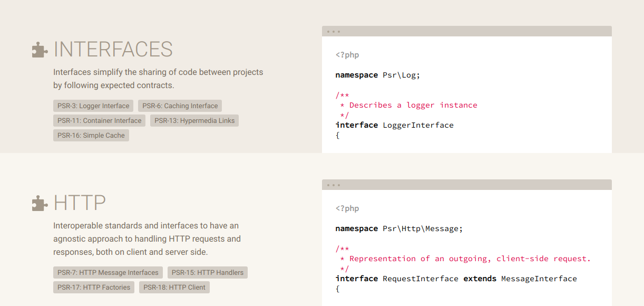Image resolution: width=644 pixels, height=306 pixels.
Task: Click the puzzle piece icon beside HTTP
Action: [38, 203]
